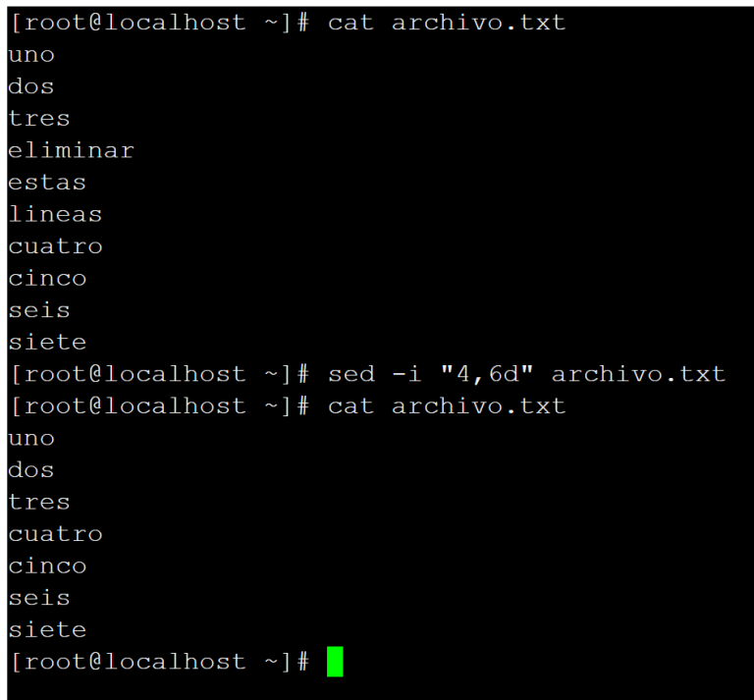
Task: Click the sed -i "4,6d" command text
Action: (x=526, y=374)
